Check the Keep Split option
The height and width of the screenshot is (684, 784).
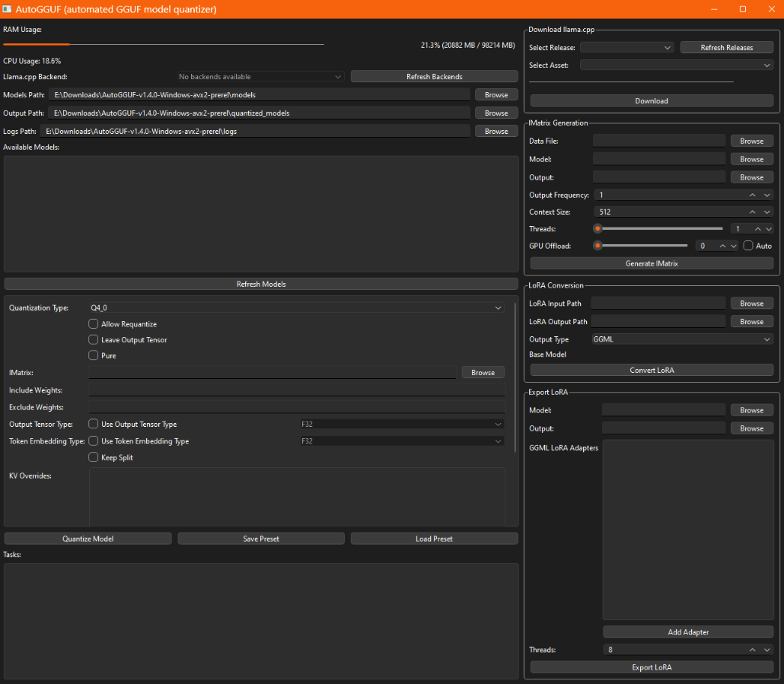tap(94, 457)
